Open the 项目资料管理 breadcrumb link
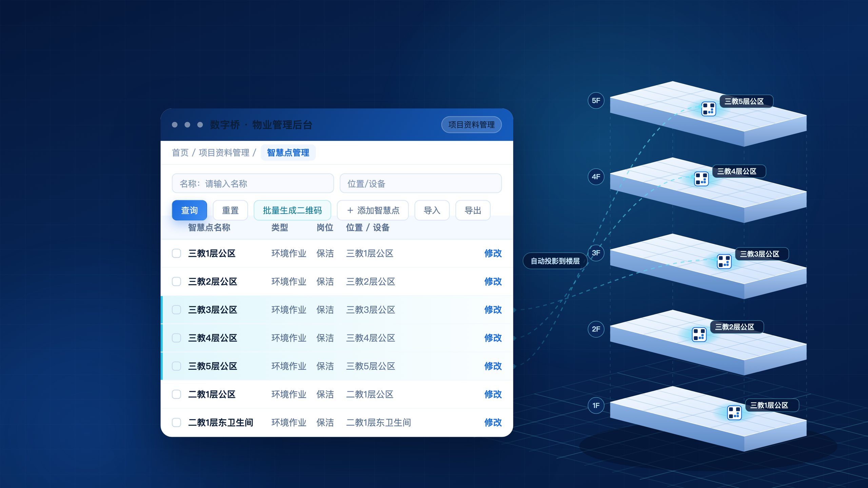 point(224,152)
